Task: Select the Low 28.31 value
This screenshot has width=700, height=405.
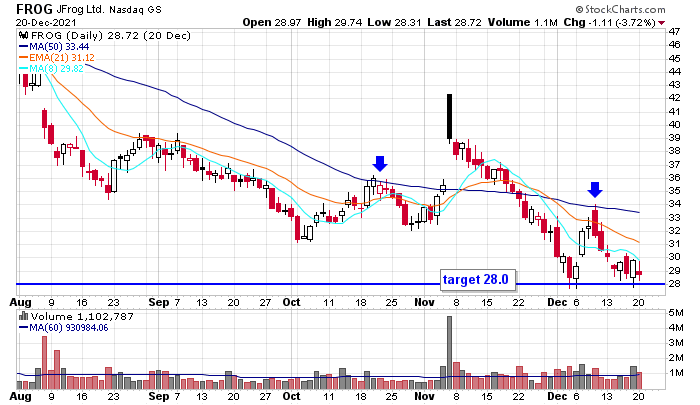Action: point(395,22)
